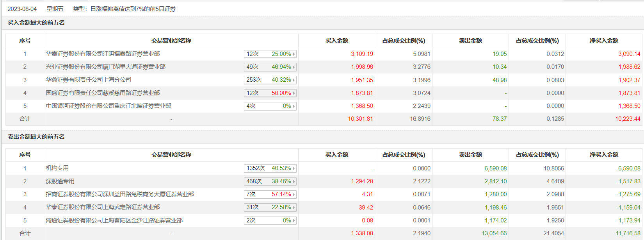
Task: Expand the 12次 25.00% stats badge
Action: click(270, 54)
